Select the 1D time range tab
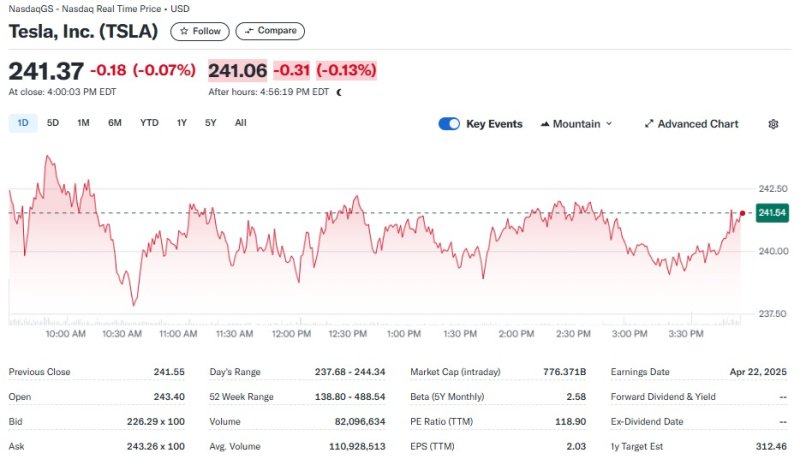The image size is (800, 459). tap(23, 123)
